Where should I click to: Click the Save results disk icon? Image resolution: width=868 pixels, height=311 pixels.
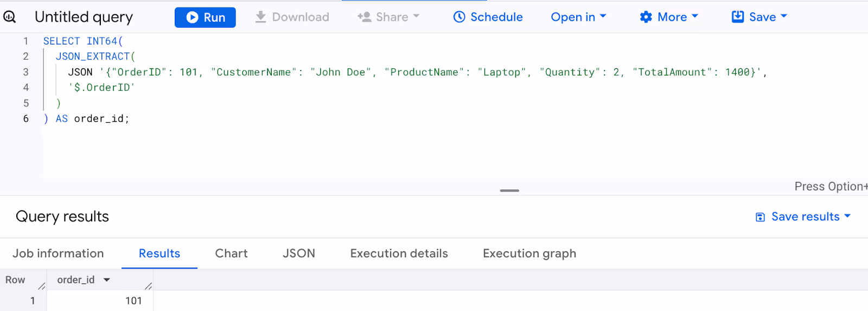pos(760,217)
